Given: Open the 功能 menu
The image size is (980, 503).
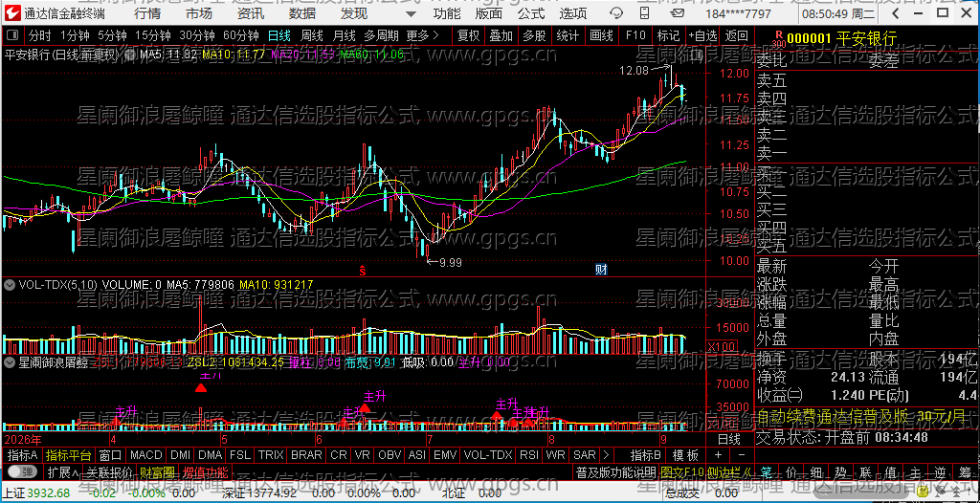Looking at the screenshot, I should 447,13.
